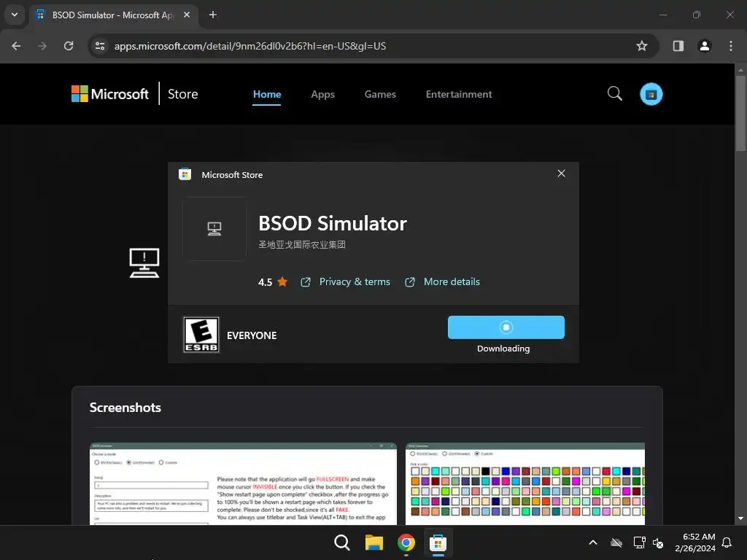Open File Explorer from the taskbar
This screenshot has width=747, height=560.
[x=374, y=542]
